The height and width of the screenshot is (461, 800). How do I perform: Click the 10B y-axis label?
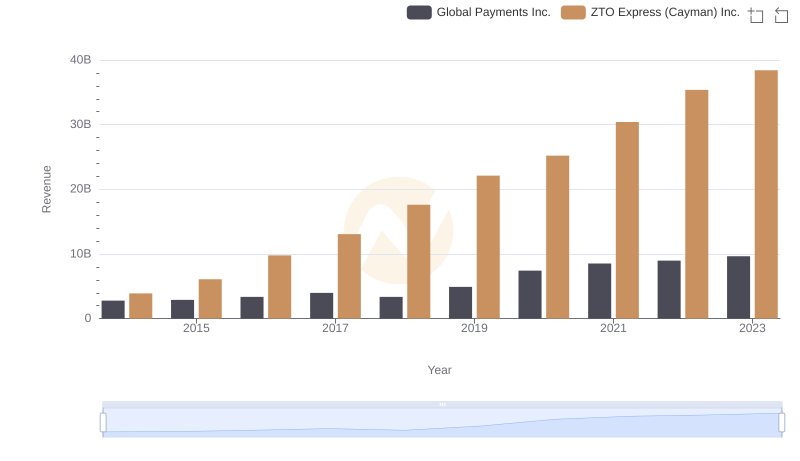point(81,254)
